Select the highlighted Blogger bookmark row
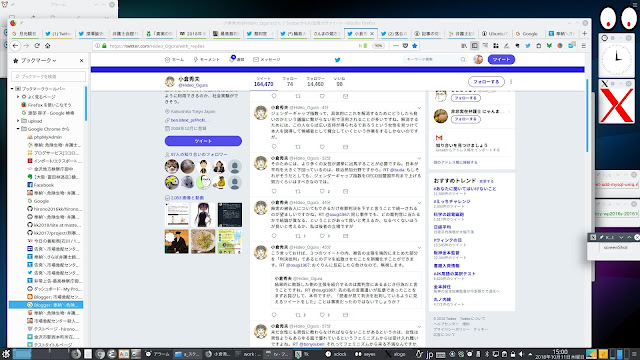 pyautogui.click(x=46, y=305)
